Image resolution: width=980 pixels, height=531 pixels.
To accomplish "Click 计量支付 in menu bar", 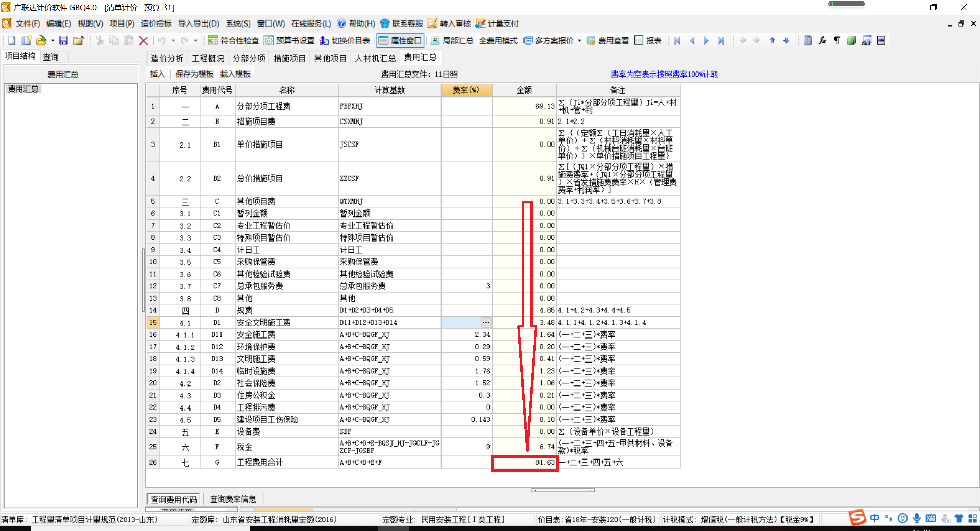I will click(497, 23).
